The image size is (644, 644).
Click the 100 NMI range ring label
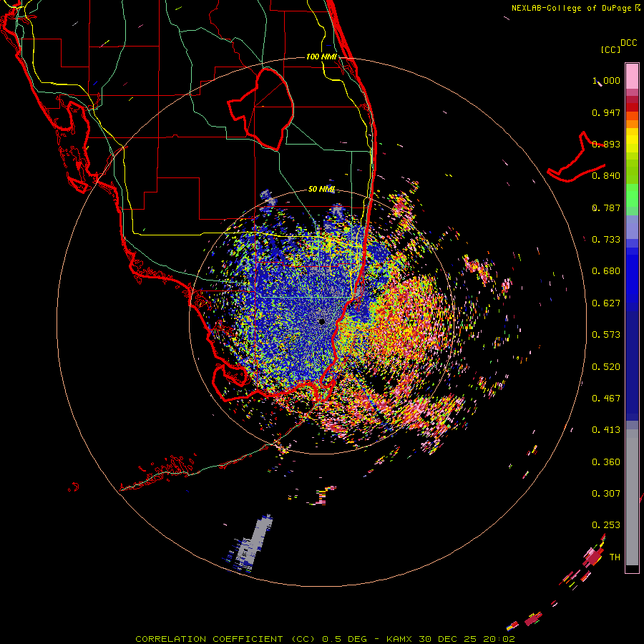coord(321,57)
